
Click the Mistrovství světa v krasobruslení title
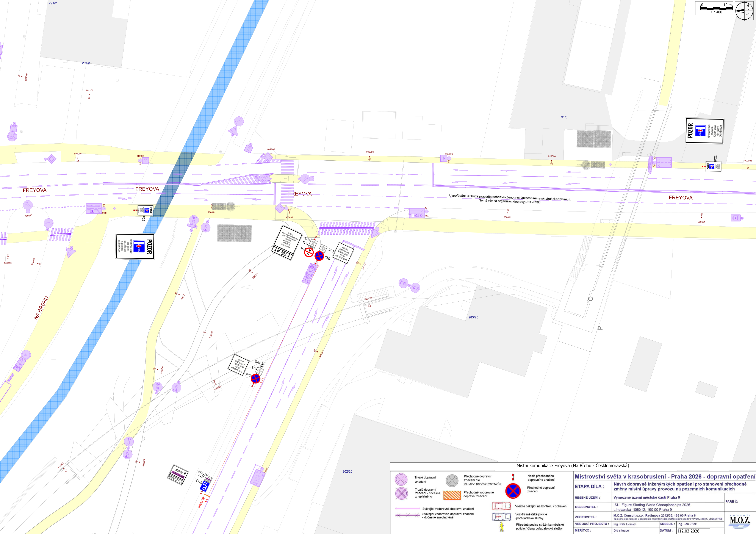[x=664, y=476]
